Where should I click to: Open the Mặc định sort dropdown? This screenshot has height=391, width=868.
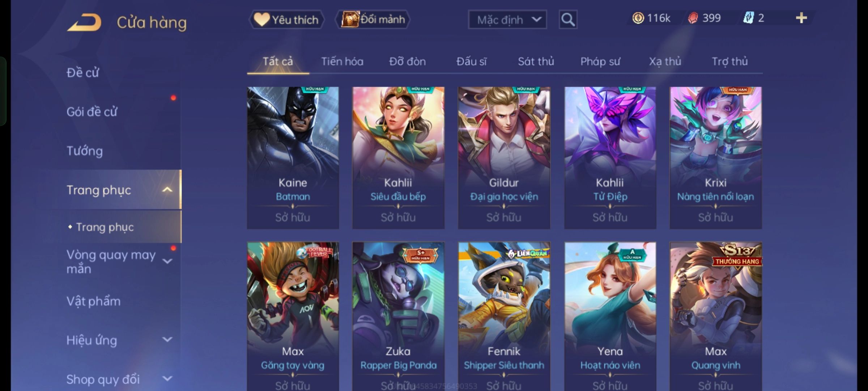click(507, 20)
